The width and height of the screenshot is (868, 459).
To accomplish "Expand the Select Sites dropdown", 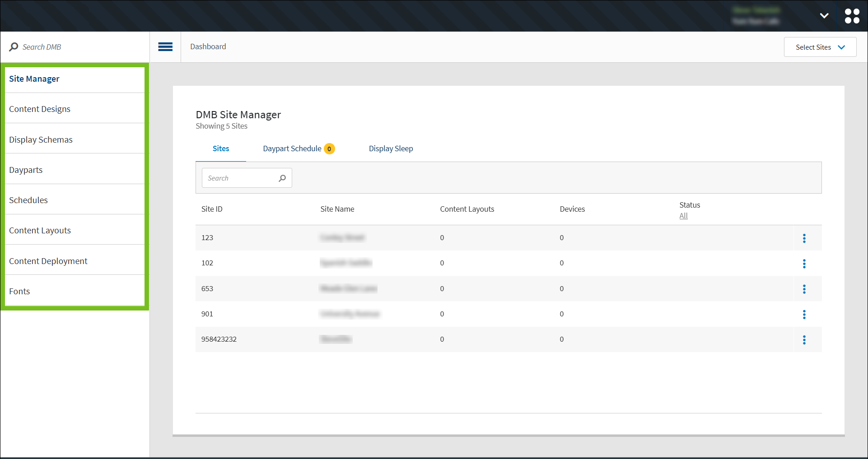I will tap(820, 47).
